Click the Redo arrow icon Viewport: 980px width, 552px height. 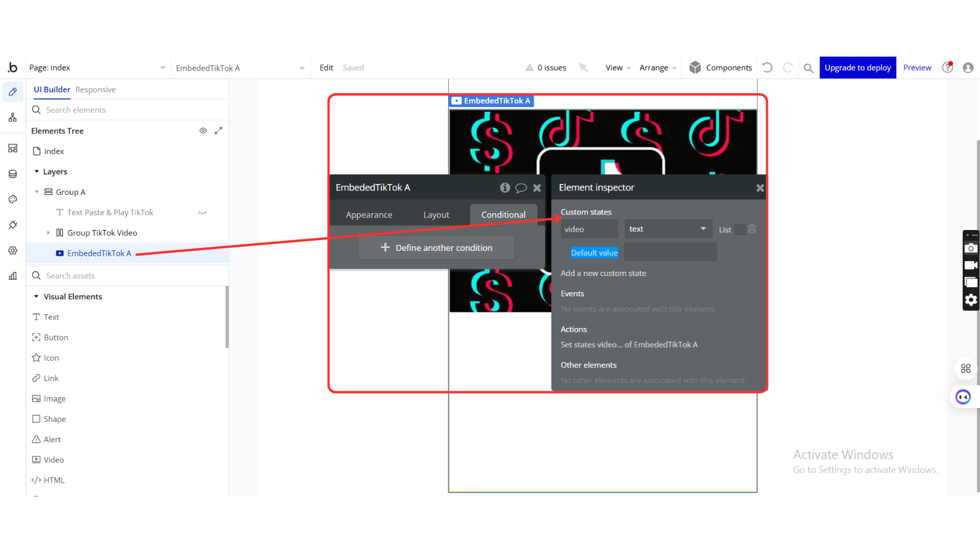[788, 68]
